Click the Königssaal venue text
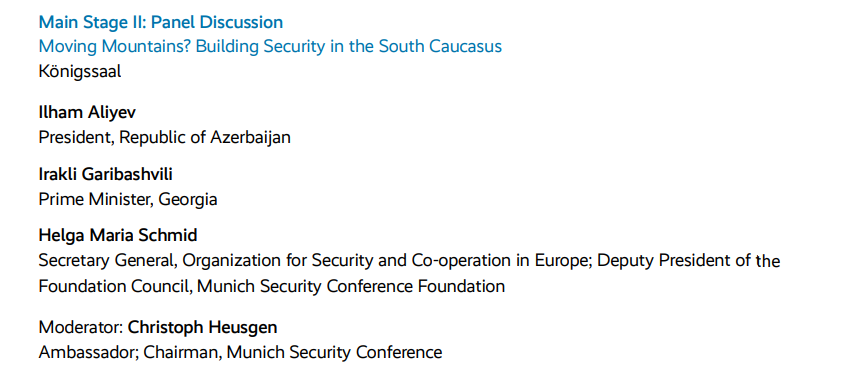 (x=80, y=71)
